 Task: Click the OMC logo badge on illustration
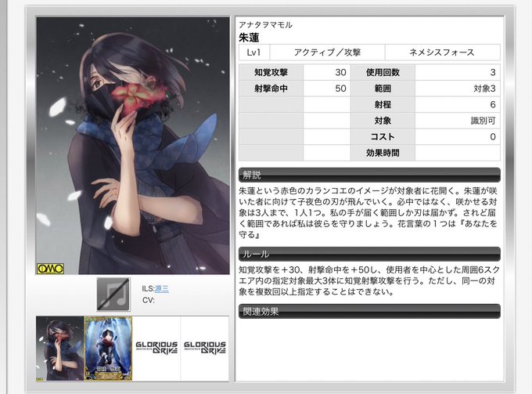tap(50, 269)
